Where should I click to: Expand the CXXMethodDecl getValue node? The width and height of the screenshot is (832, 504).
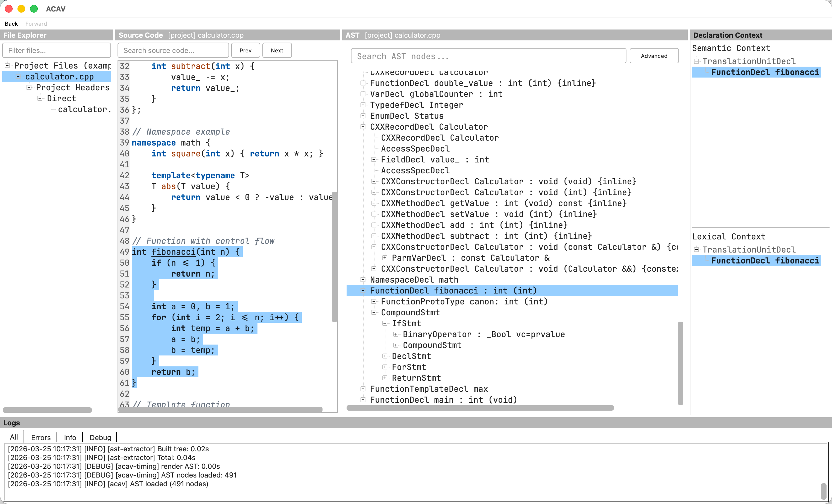pos(374,203)
